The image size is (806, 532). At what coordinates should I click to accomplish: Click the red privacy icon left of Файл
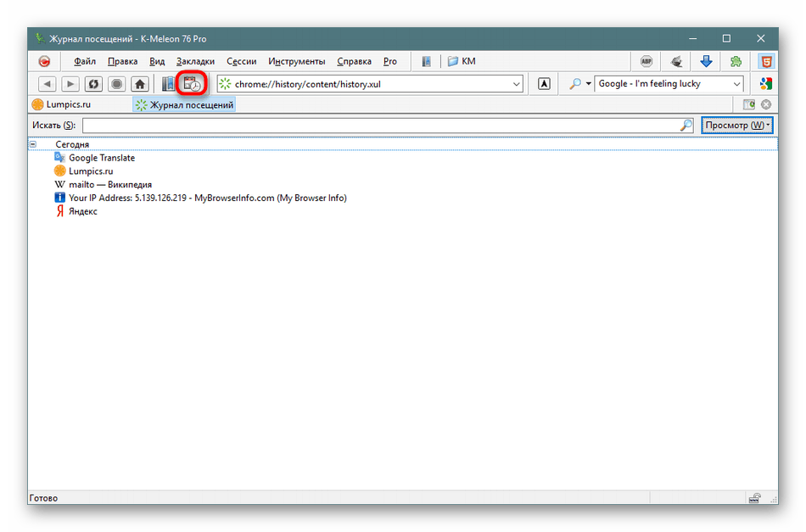coord(44,62)
